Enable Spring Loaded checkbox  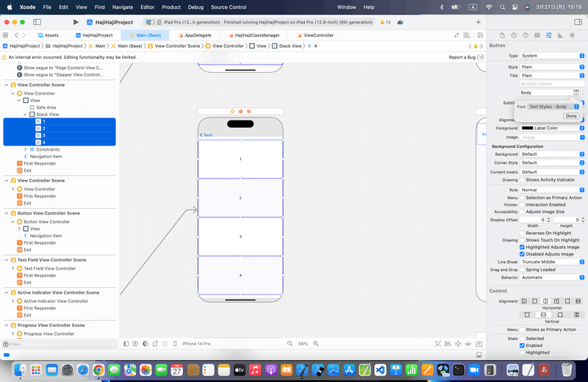pyautogui.click(x=522, y=270)
